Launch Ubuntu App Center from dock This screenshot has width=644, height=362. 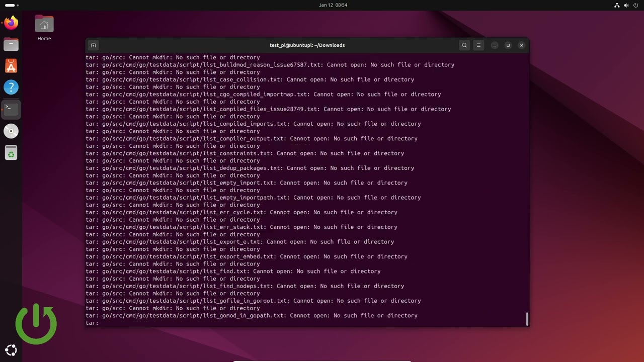[11, 66]
